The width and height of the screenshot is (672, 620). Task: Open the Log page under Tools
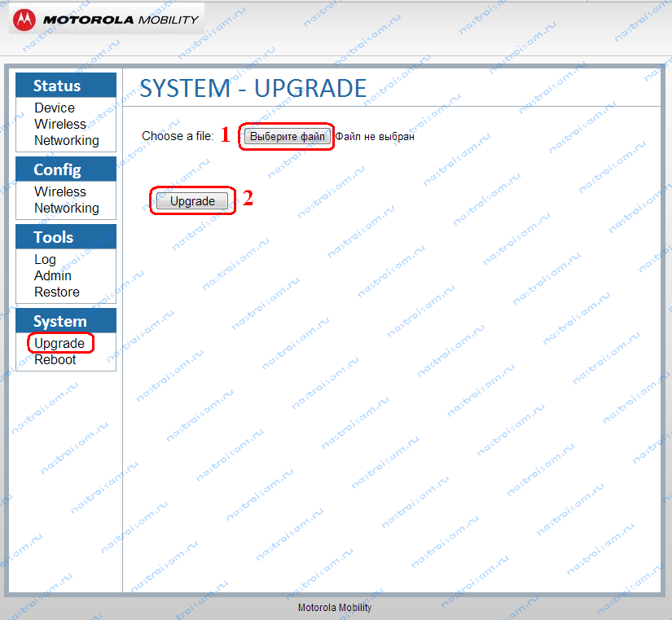46,259
